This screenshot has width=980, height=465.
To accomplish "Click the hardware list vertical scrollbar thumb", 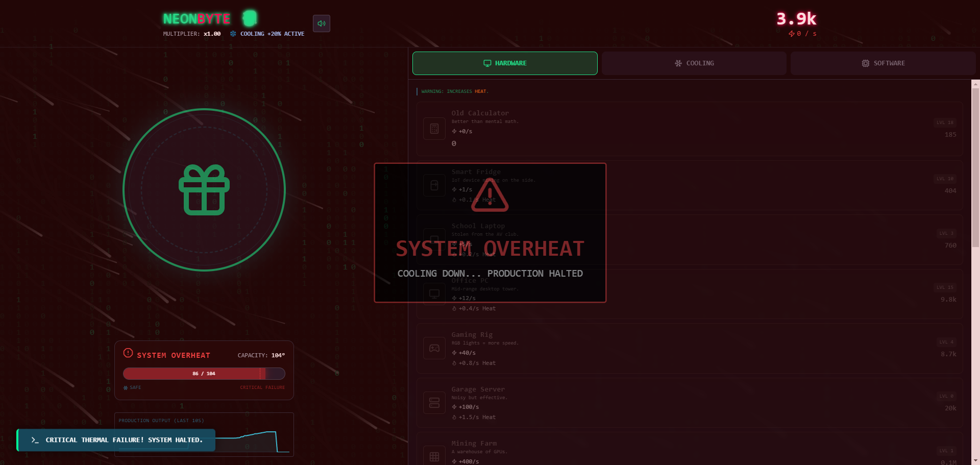I will coord(975,168).
